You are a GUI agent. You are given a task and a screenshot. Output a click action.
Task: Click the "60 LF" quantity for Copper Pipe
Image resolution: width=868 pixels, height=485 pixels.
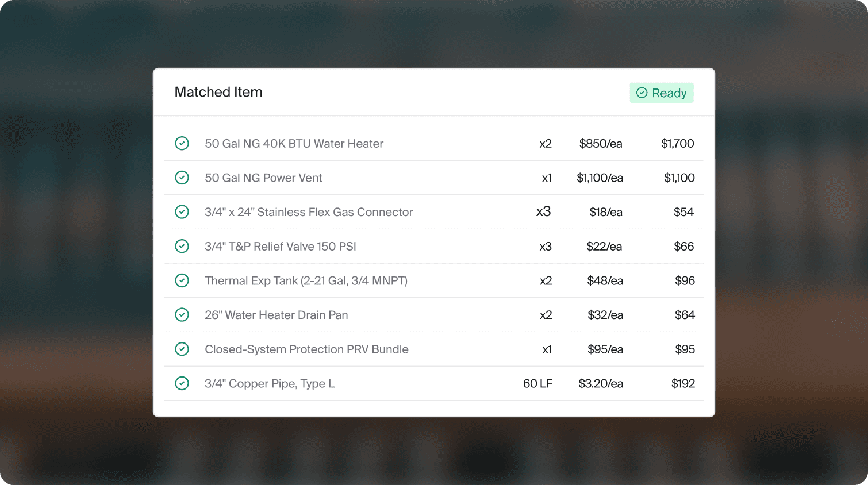click(x=537, y=384)
